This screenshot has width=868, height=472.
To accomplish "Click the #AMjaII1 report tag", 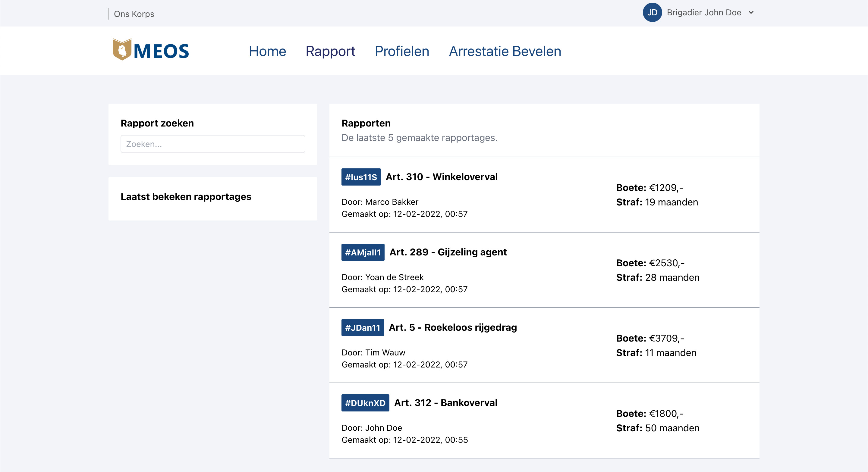I will click(363, 252).
